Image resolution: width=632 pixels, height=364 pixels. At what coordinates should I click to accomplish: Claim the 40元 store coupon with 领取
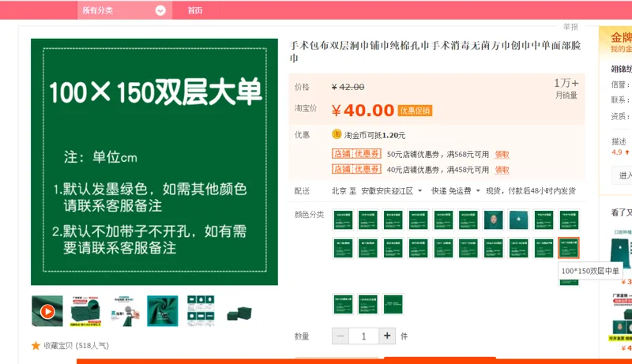[x=502, y=170]
